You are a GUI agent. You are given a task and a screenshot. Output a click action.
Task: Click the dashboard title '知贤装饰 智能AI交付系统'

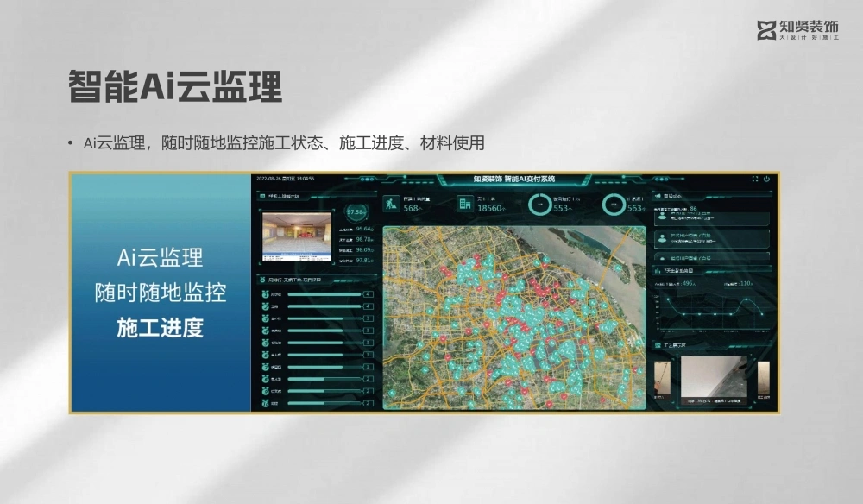pyautogui.click(x=514, y=179)
